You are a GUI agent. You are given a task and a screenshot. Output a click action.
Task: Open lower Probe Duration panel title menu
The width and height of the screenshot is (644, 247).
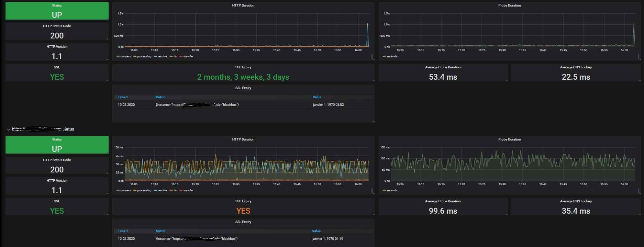pos(509,139)
